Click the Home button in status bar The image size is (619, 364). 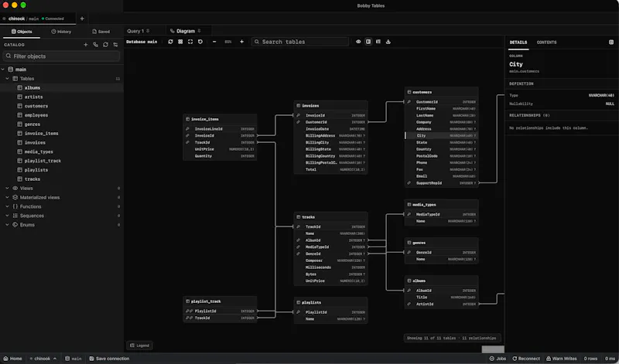[12, 359]
